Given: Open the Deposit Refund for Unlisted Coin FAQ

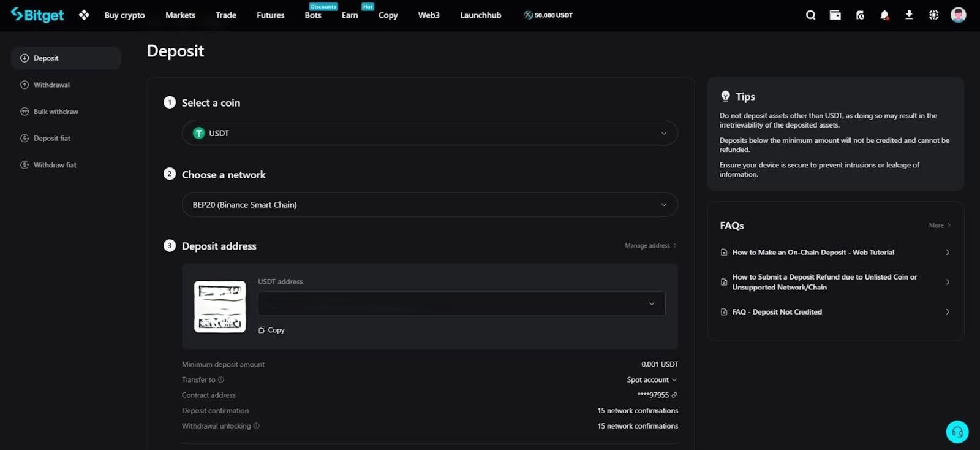Looking at the screenshot, I should click(835, 282).
